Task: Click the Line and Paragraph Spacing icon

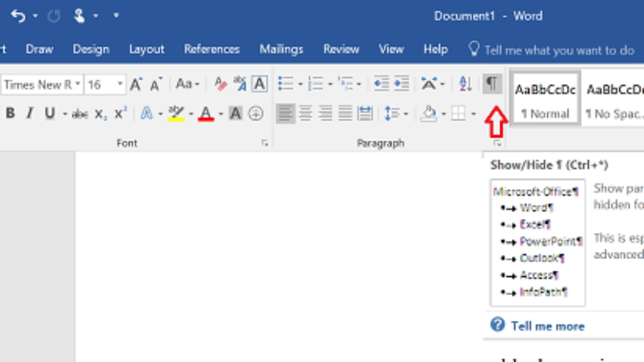Action: pyautogui.click(x=392, y=113)
